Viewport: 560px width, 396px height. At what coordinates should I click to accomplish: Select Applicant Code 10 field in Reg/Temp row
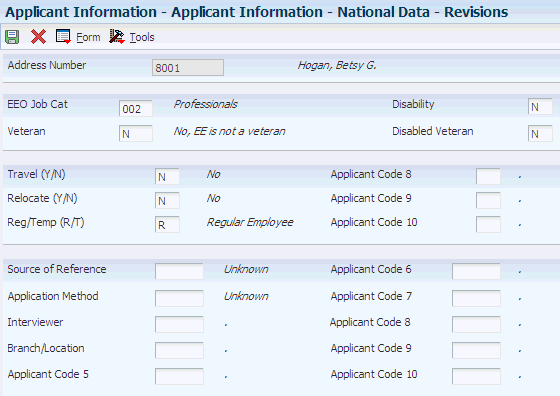pyautogui.click(x=488, y=225)
